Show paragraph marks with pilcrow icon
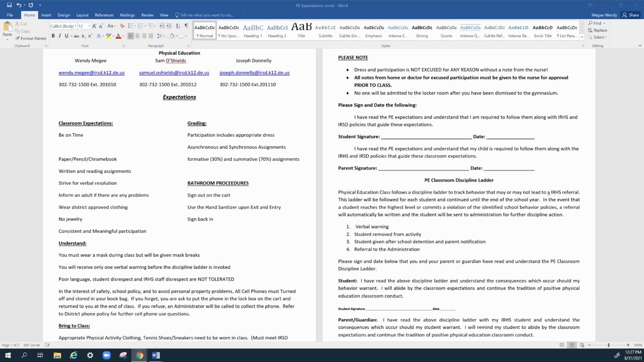The width and height of the screenshot is (644, 362). coord(186,26)
